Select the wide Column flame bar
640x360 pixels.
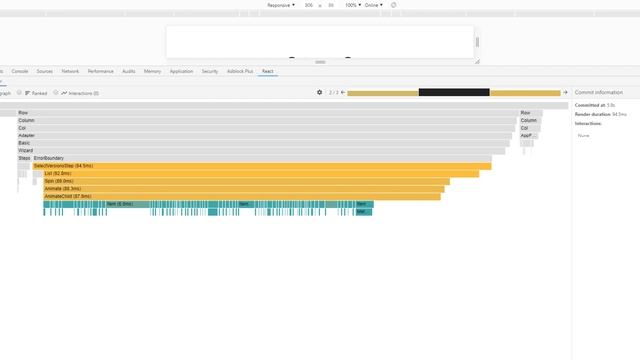[x=267, y=120]
